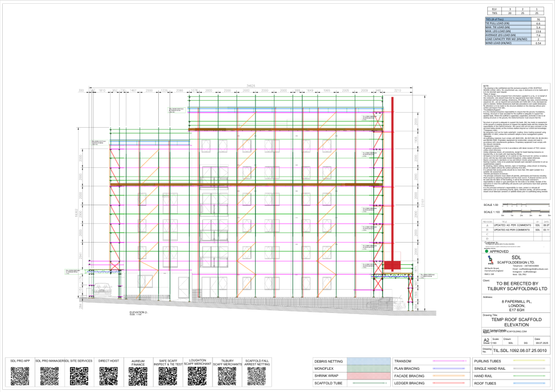Click the Facade Bracing legend entry
This screenshot has height=392, width=555.
tap(409, 376)
